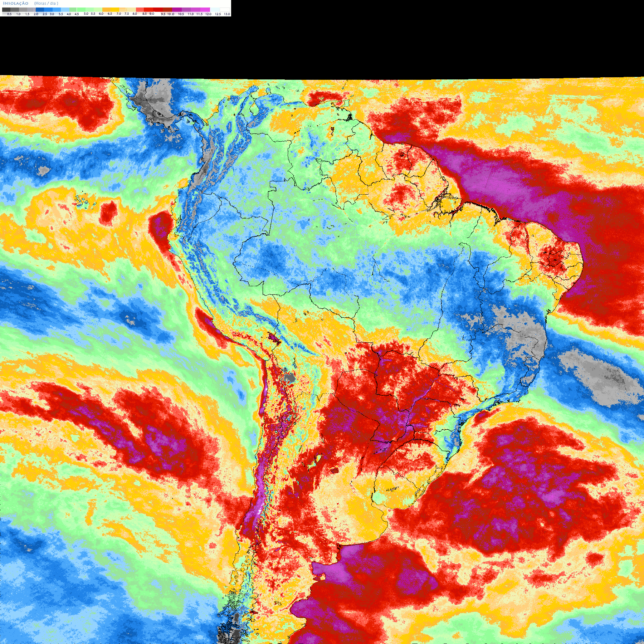The height and width of the screenshot is (644, 644).
Task: Click the 2.0 legend value
Action: click(36, 14)
